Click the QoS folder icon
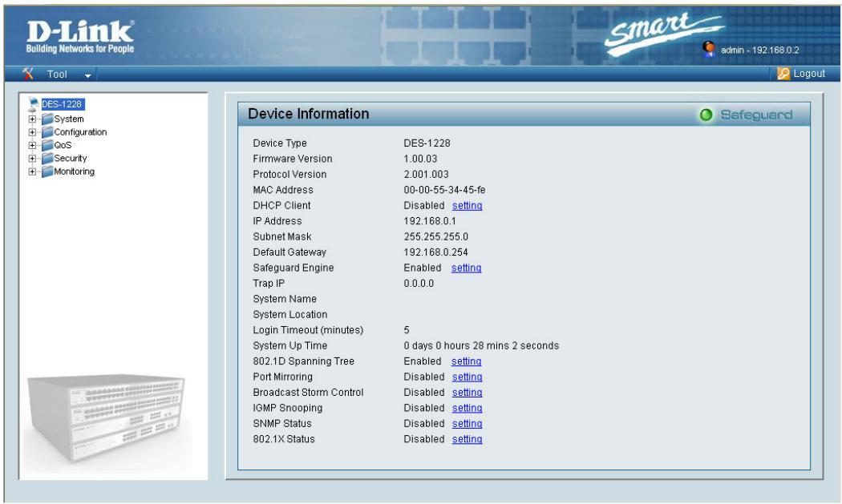Screen dimensions: 842x504 pos(47,145)
